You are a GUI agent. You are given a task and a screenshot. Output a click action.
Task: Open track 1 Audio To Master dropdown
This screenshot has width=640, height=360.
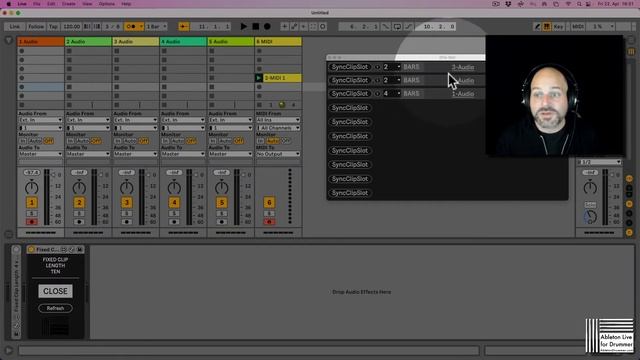(40, 154)
